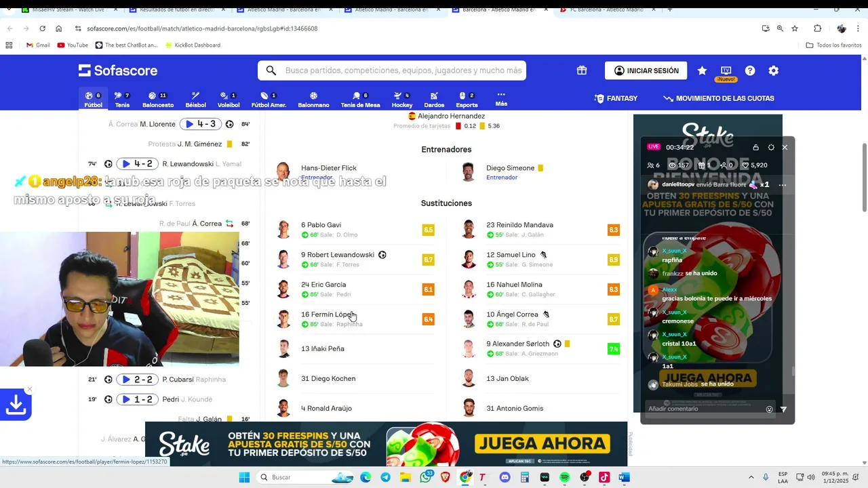Open the Hockey sport category
The image size is (868, 488).
pos(402,100)
